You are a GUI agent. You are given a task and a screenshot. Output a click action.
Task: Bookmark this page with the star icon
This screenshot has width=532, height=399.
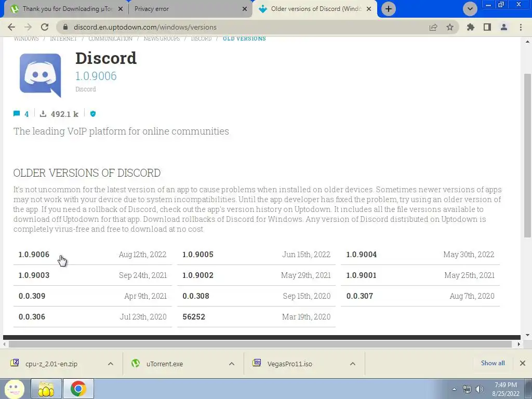[x=450, y=27]
